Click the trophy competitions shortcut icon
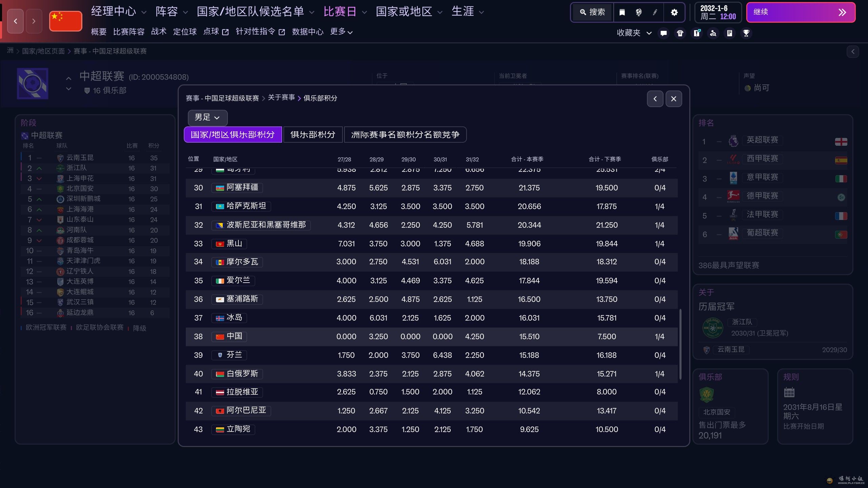The image size is (868, 488). 746,33
